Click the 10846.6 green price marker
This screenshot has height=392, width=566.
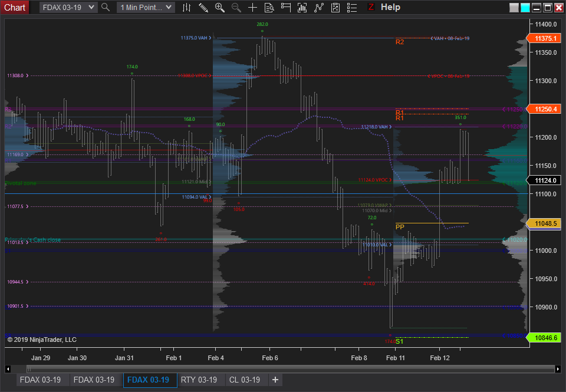pyautogui.click(x=544, y=338)
